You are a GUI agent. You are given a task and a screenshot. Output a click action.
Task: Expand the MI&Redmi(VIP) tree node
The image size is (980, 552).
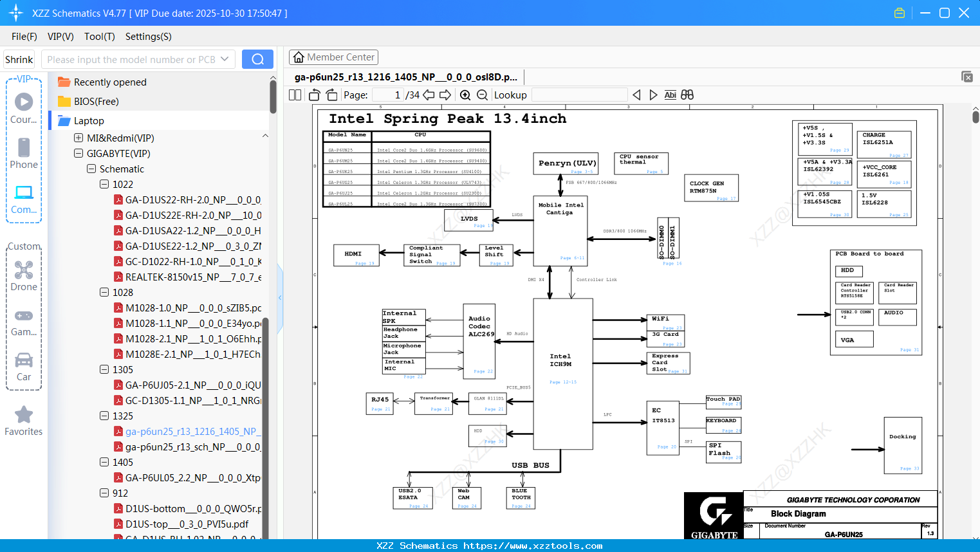tap(79, 138)
